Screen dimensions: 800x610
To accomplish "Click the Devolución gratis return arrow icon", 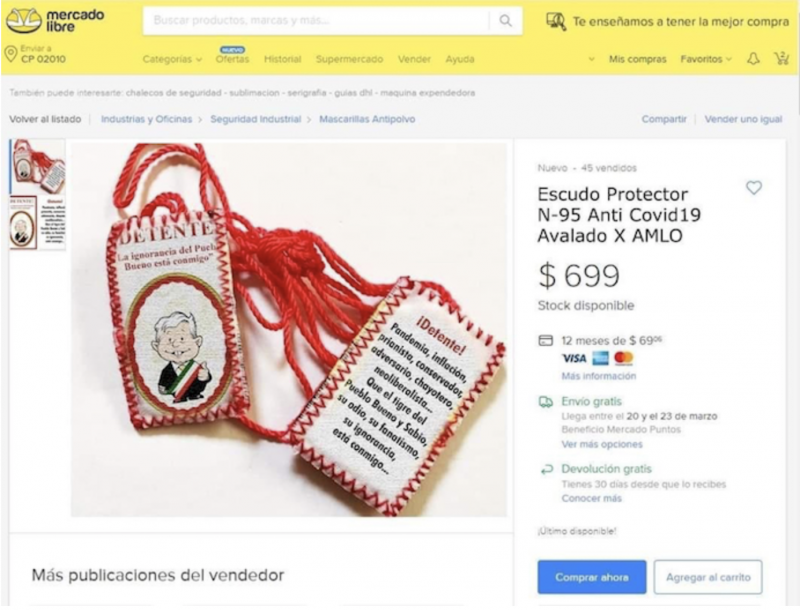I will coord(546,469).
